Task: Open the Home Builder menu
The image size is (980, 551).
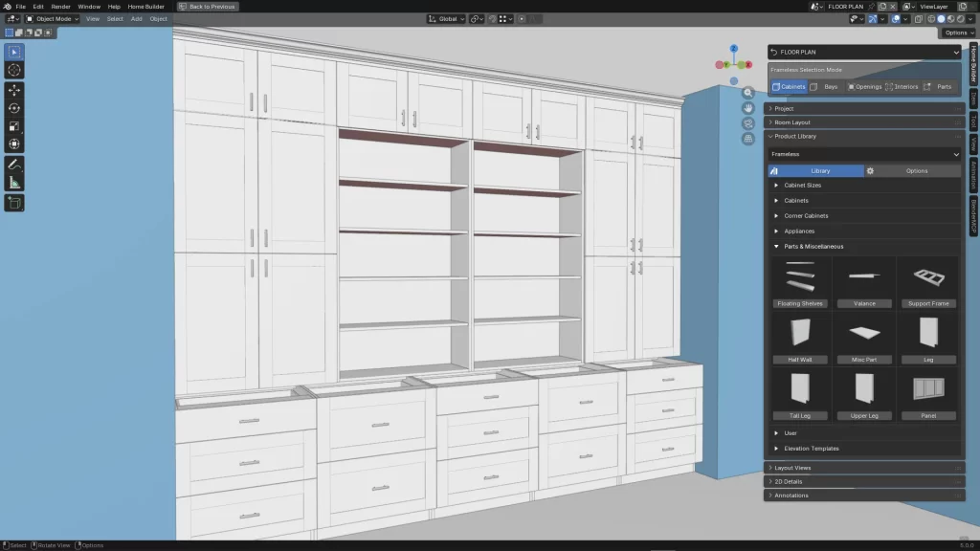Action: [x=146, y=7]
